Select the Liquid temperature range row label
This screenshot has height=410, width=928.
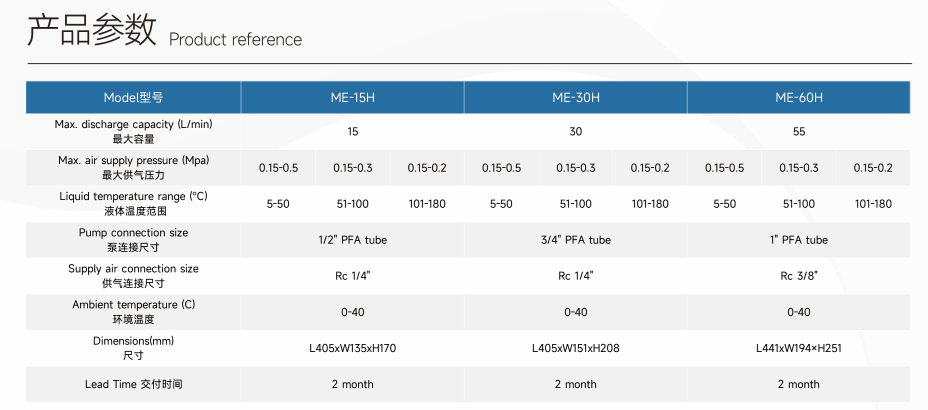click(x=133, y=203)
